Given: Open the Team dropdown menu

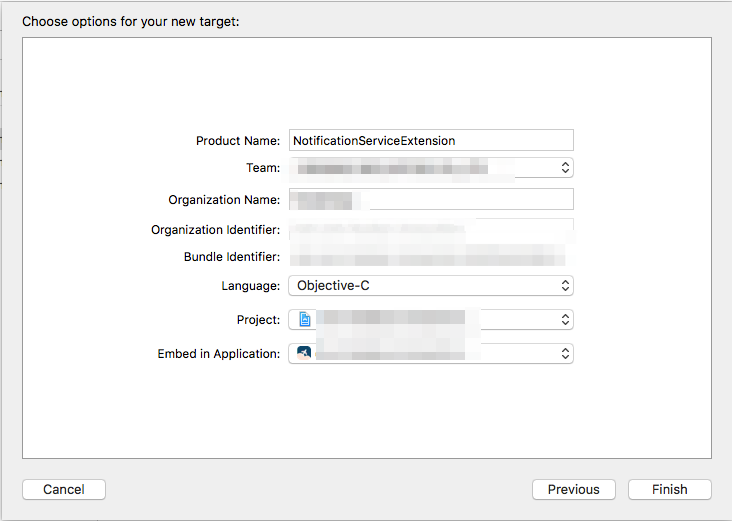Looking at the screenshot, I should click(430, 167).
